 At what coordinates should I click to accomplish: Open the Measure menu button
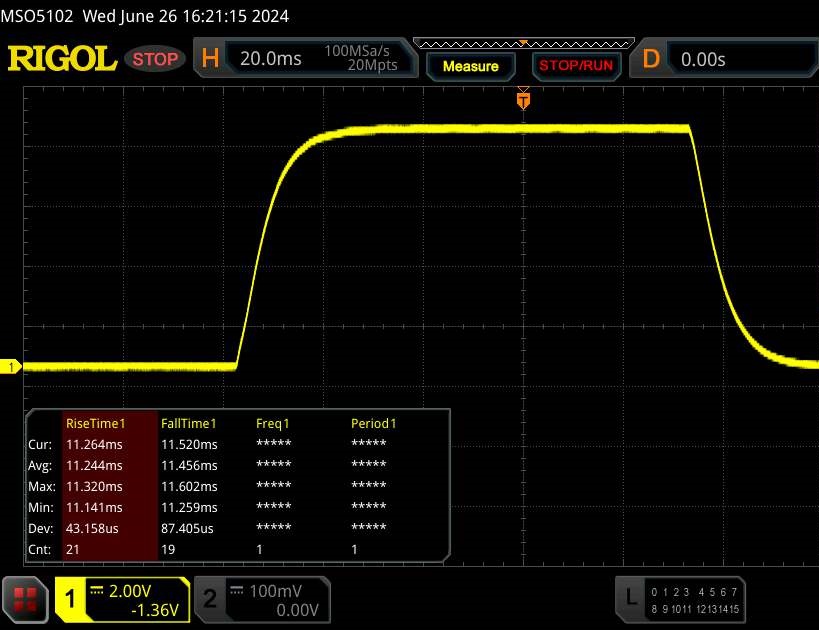471,66
